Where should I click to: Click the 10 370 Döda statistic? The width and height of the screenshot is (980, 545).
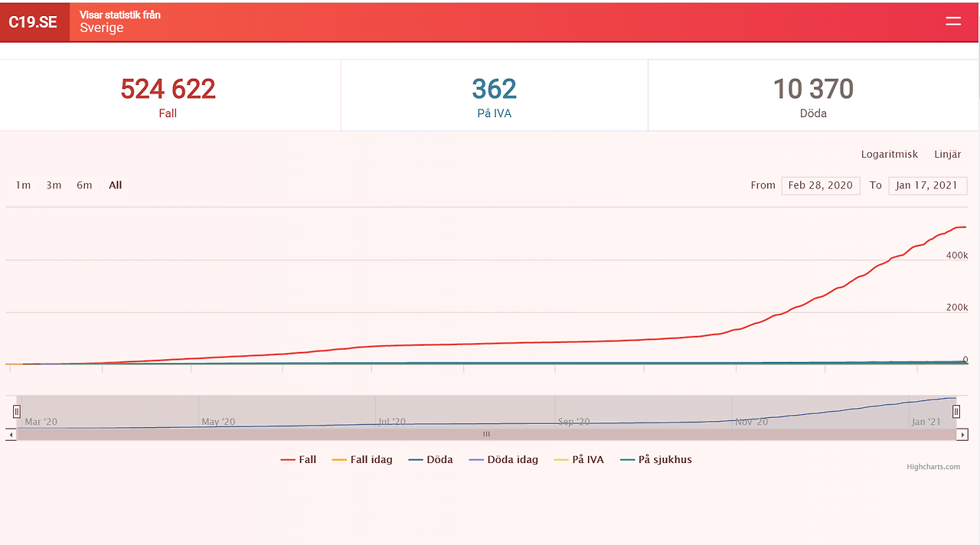tap(813, 96)
